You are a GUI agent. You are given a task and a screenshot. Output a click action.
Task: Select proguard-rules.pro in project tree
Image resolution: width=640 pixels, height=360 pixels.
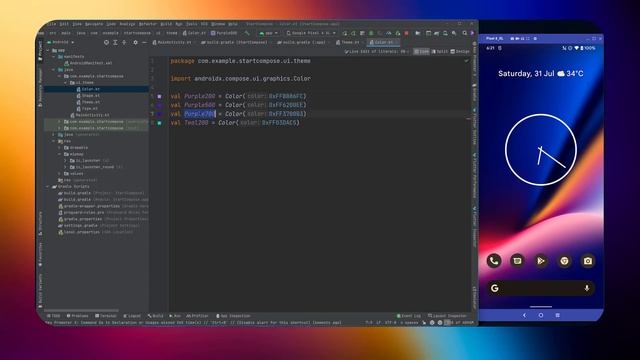click(83, 213)
